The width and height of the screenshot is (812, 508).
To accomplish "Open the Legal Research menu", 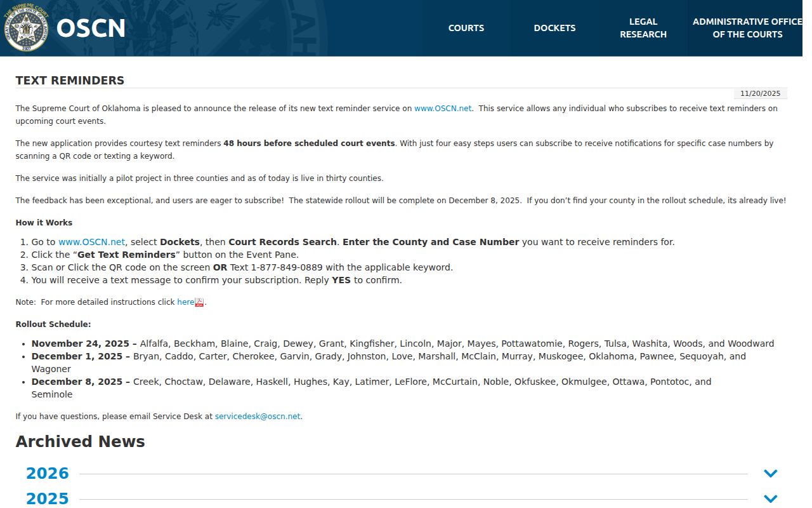I will coord(643,28).
